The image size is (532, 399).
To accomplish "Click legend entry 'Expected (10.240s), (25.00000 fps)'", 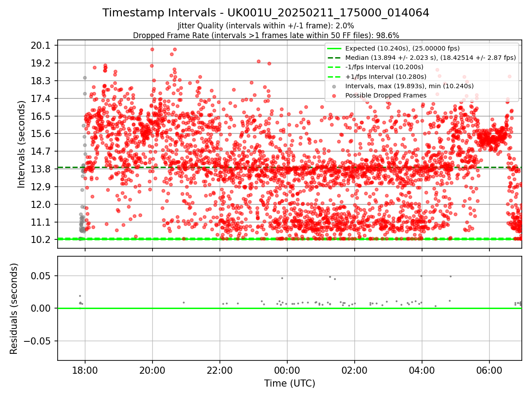I will 403,48.
